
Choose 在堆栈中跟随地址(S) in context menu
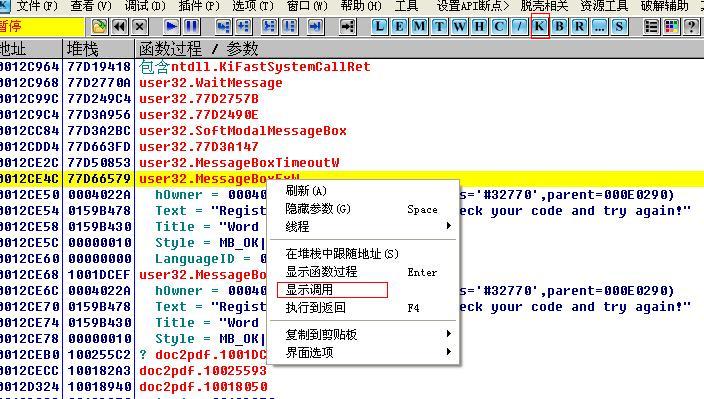tap(364, 254)
